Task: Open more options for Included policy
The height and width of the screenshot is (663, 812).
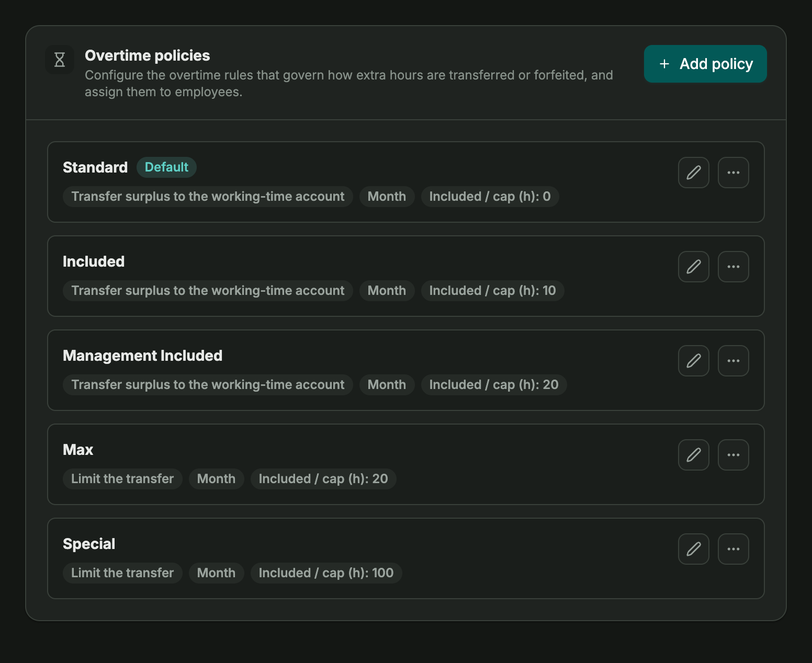Action: [734, 267]
